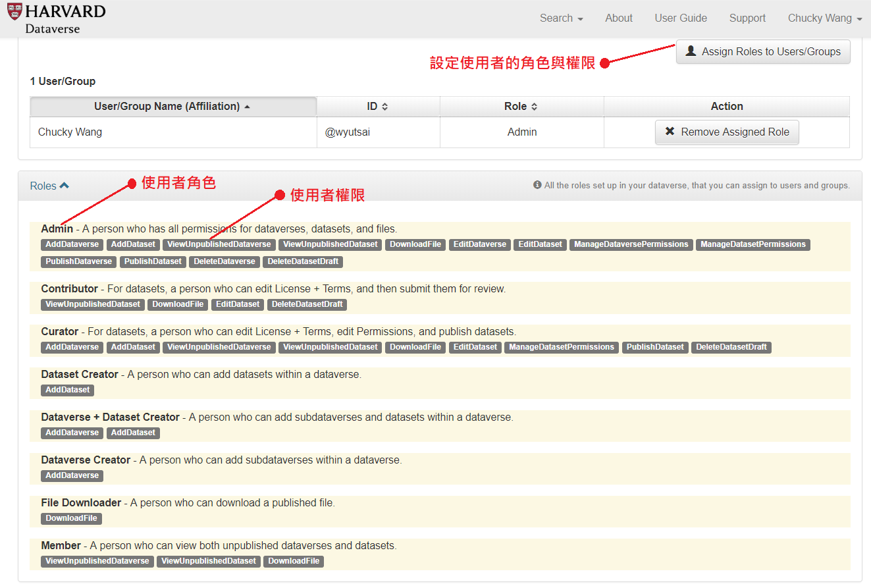Click Admin's ManageDatasetPermissions tag

pos(753,244)
